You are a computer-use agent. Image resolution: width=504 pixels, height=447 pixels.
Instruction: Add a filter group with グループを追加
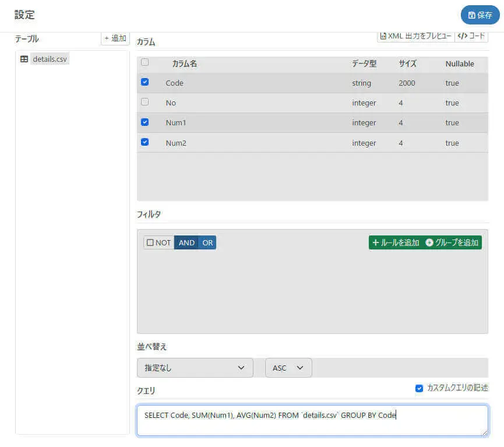[x=452, y=242]
